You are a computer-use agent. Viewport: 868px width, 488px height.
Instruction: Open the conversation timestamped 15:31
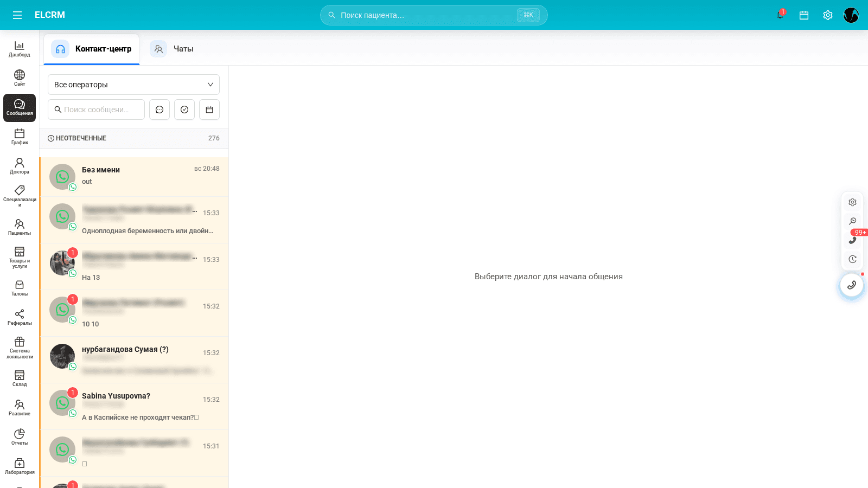coord(134,453)
